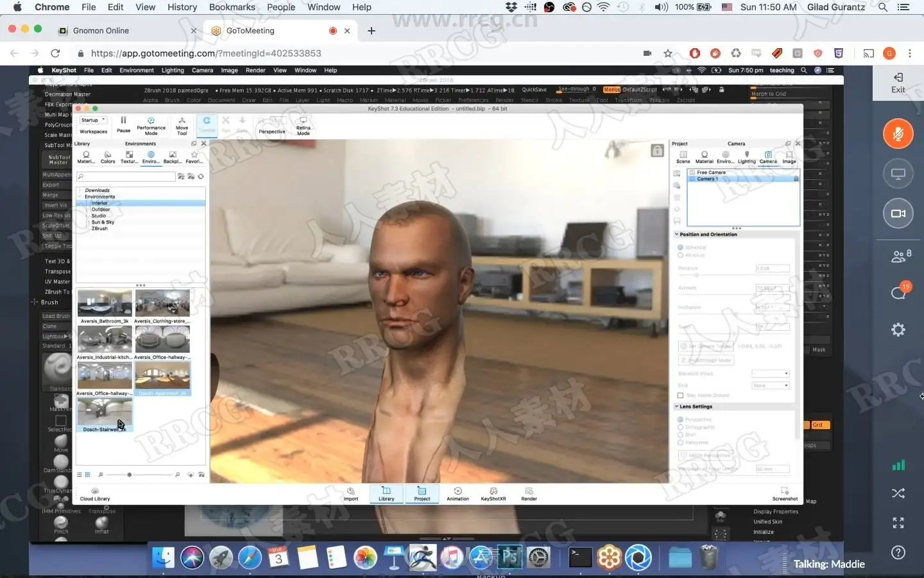This screenshot has height=578, width=924.
Task: Click the Import button in bottom toolbar
Action: coord(350,494)
